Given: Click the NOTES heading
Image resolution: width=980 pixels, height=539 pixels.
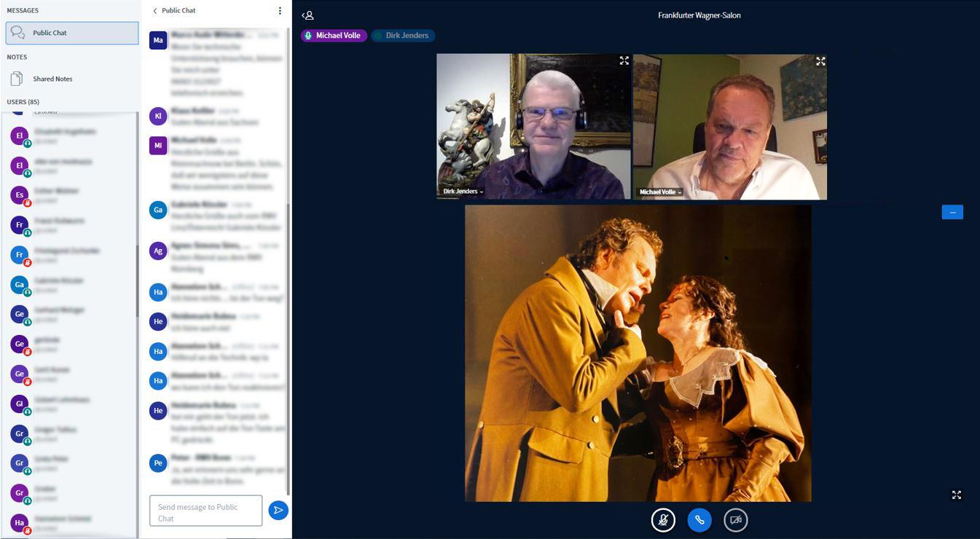Looking at the screenshot, I should pos(17,57).
